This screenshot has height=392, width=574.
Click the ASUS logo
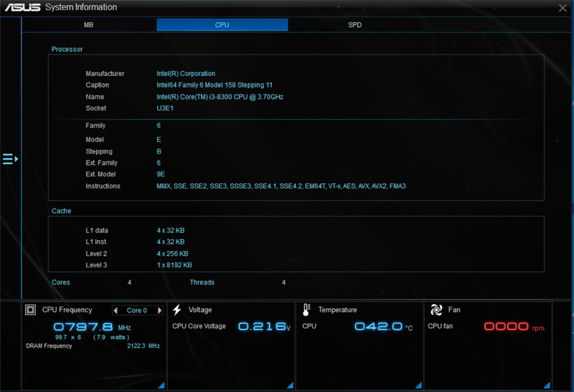[x=22, y=7]
